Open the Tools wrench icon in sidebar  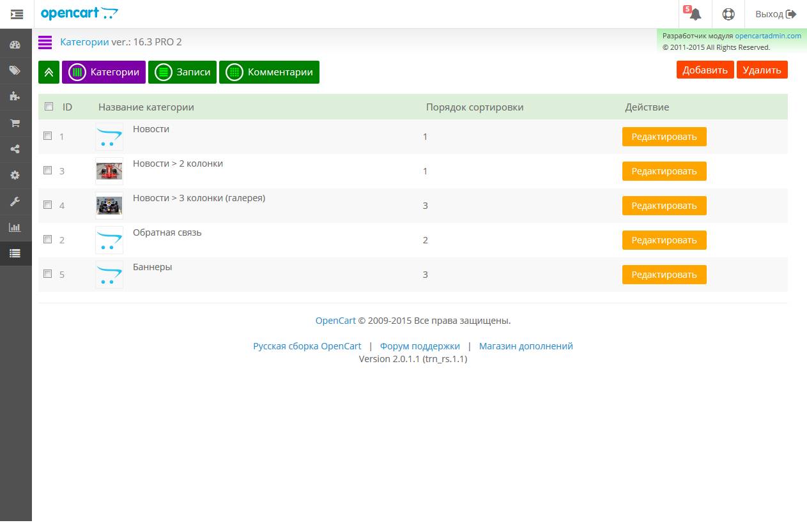pos(15,201)
